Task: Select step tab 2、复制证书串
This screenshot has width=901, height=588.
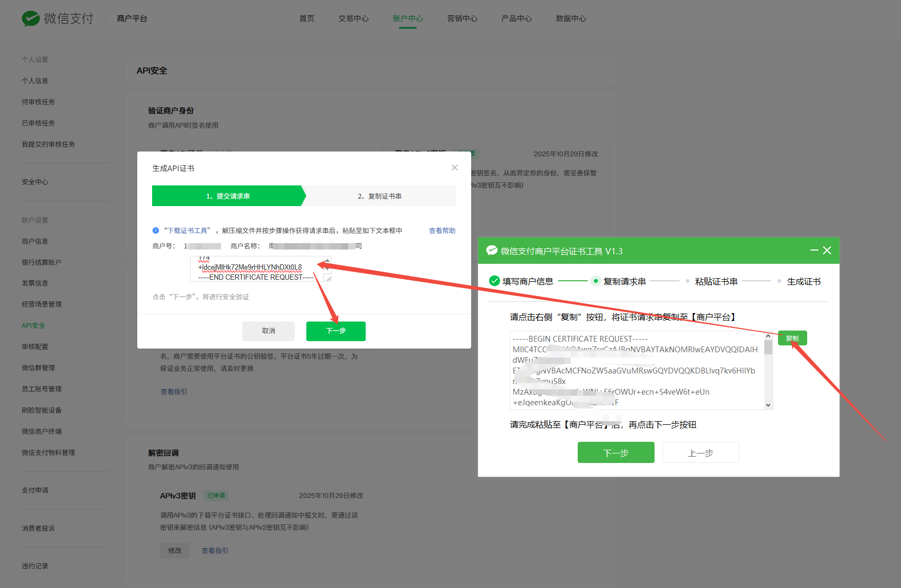Action: pyautogui.click(x=379, y=196)
